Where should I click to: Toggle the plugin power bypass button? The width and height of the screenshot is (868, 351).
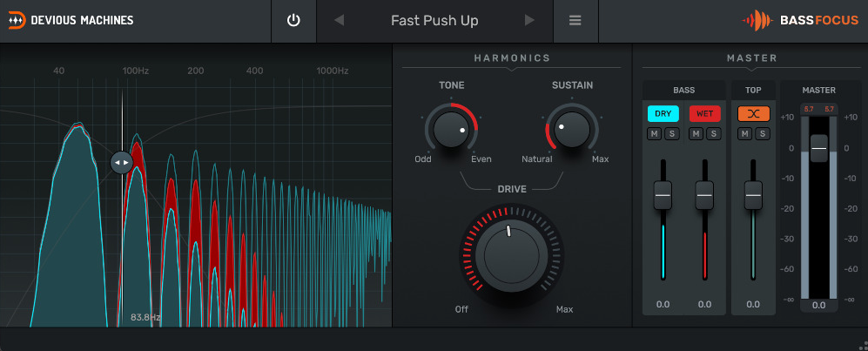pyautogui.click(x=293, y=21)
